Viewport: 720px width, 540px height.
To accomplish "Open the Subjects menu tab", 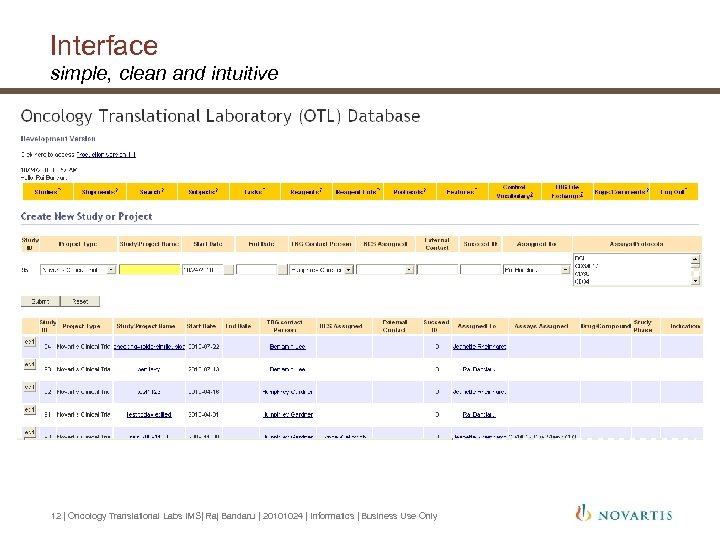I will tap(203, 191).
